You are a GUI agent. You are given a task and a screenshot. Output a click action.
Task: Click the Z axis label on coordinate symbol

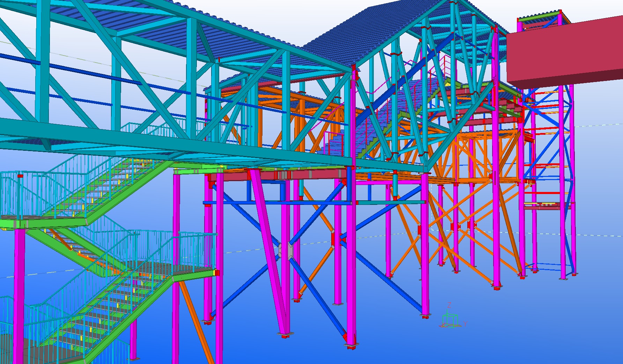coord(449,305)
